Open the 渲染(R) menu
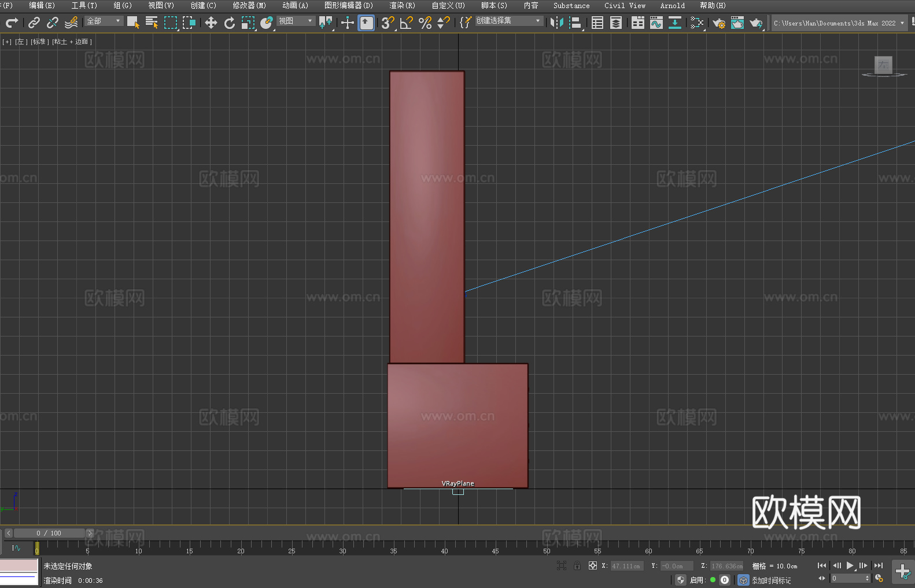The height and width of the screenshot is (588, 915). tap(402, 5)
